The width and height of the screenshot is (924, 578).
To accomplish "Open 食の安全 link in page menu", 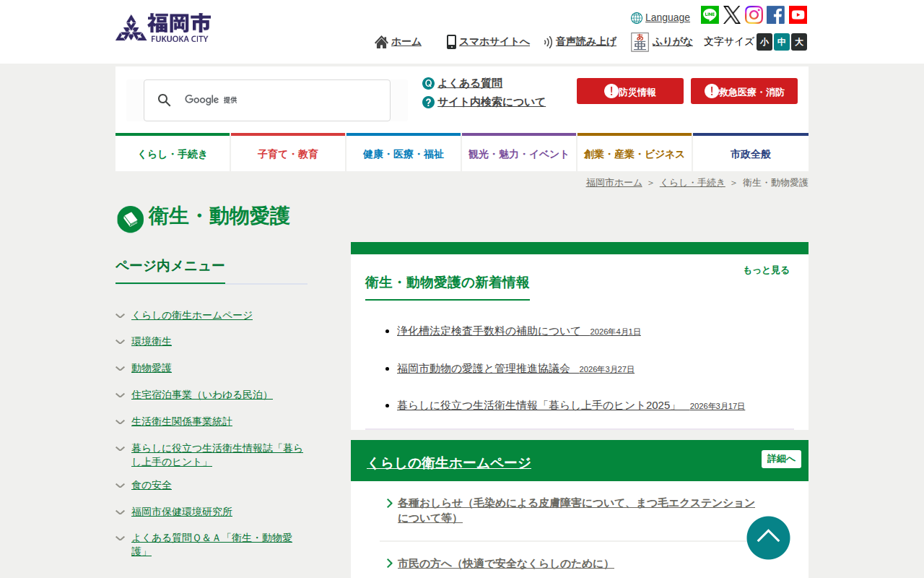I will 152,485.
